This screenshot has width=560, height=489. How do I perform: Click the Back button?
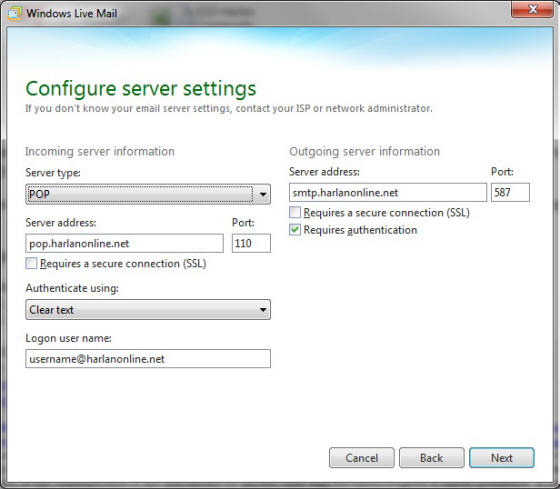[x=432, y=458]
